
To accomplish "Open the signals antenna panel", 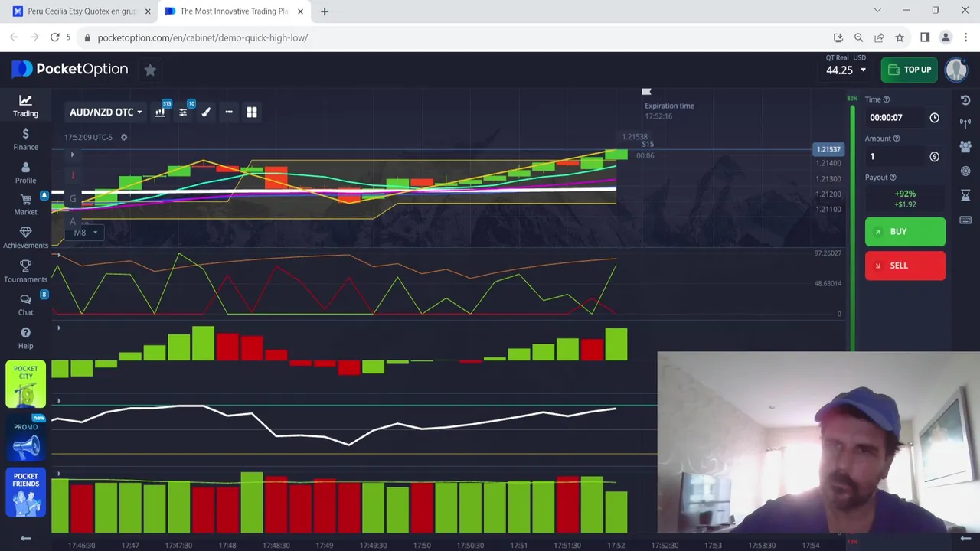I will [x=965, y=122].
